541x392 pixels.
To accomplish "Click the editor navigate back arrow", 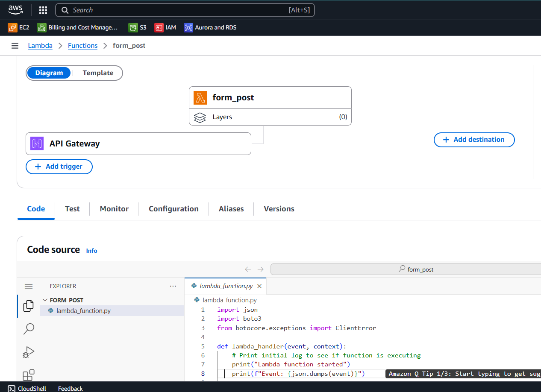I will tap(248, 269).
